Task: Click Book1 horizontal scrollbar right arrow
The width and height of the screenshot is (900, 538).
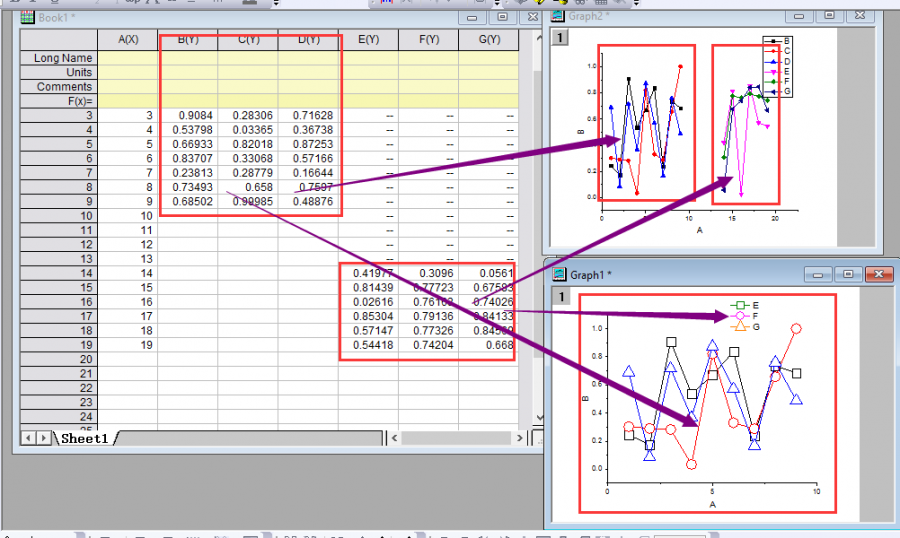Action: (x=519, y=438)
